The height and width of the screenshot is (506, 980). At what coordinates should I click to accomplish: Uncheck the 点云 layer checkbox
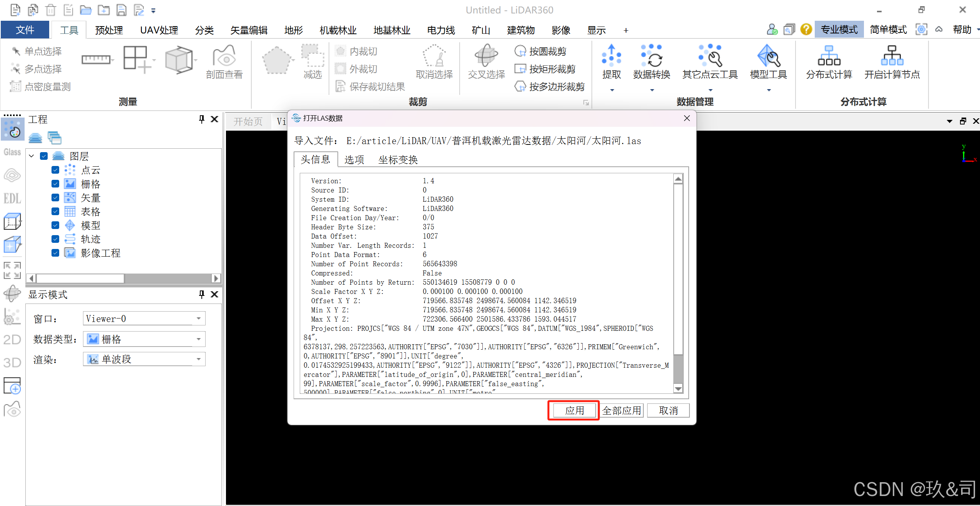pyautogui.click(x=55, y=170)
